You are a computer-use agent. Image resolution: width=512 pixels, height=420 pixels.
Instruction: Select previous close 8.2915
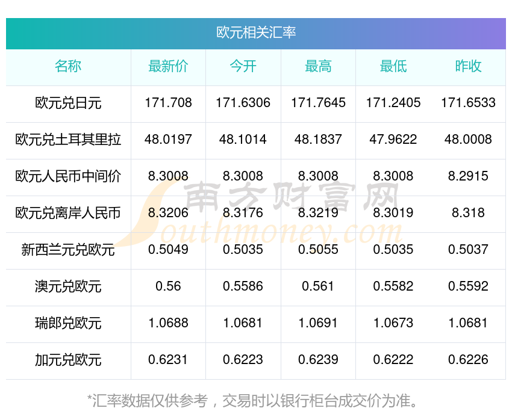click(468, 176)
